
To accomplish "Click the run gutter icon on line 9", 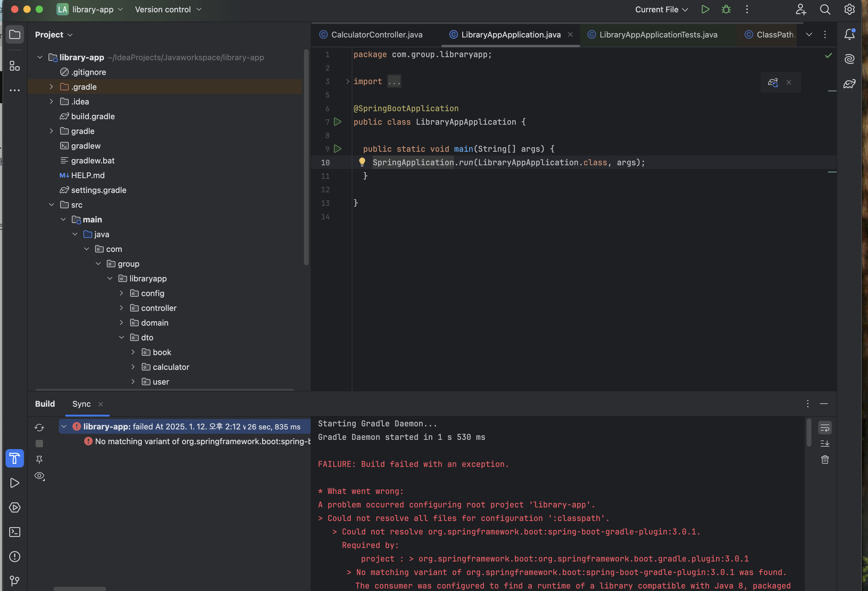I will coord(338,149).
